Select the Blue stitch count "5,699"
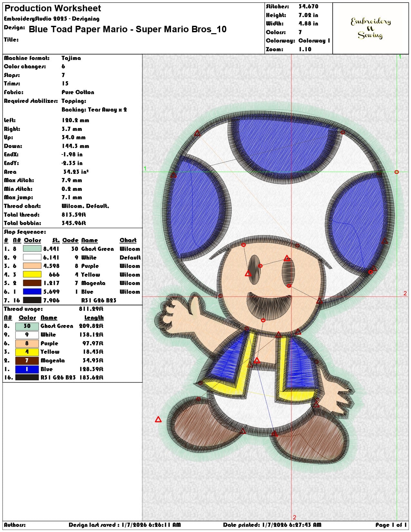 tap(51, 292)
